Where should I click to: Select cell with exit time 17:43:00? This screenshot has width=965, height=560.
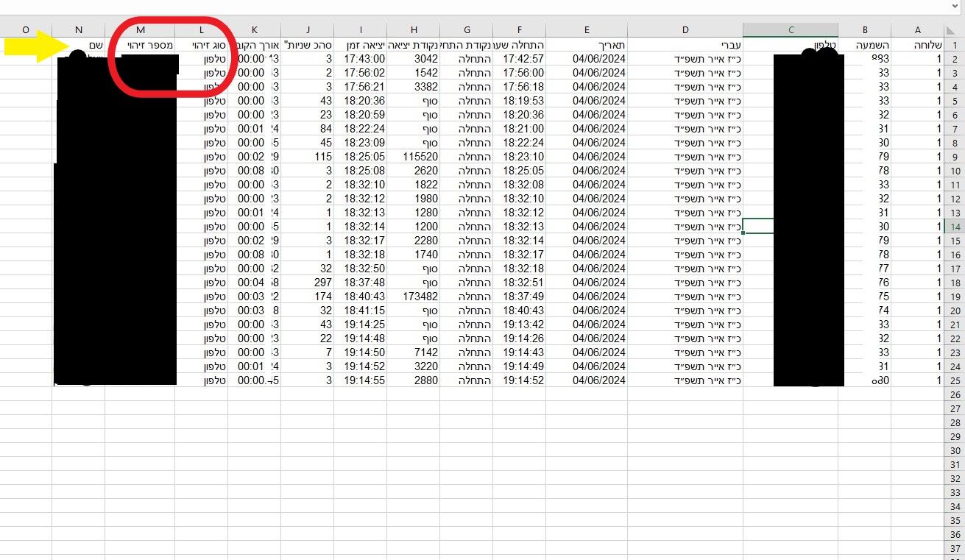click(x=361, y=59)
